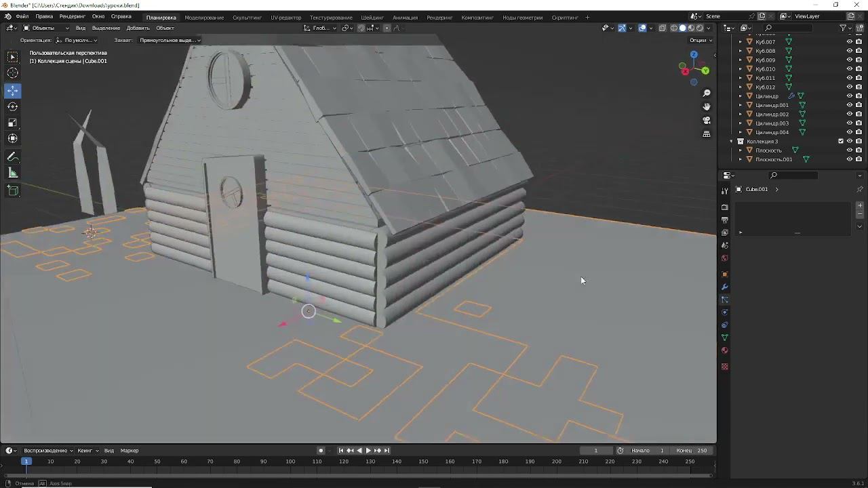This screenshot has height=488, width=868.
Task: Hide Плоскость with its eye icon
Action: pos(850,150)
